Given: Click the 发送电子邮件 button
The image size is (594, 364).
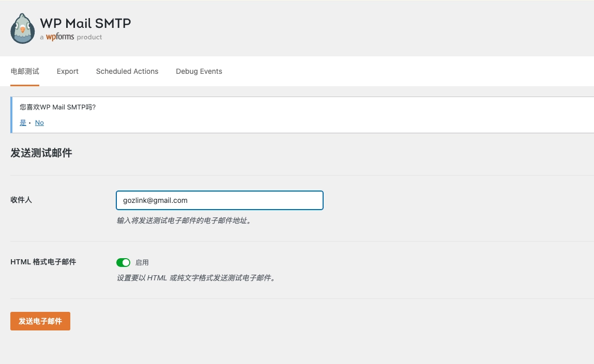Looking at the screenshot, I should click(x=40, y=321).
